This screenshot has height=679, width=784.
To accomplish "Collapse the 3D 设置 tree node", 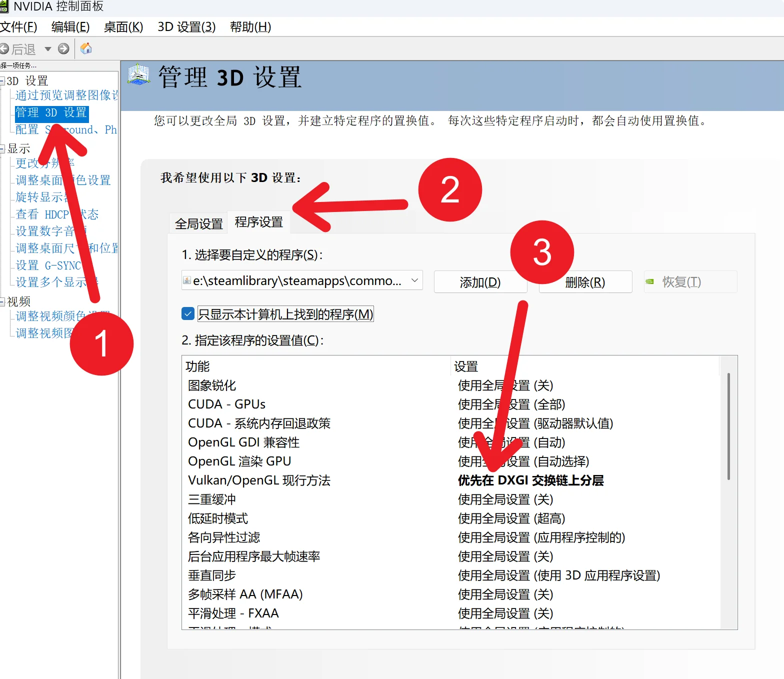I will coord(2,81).
